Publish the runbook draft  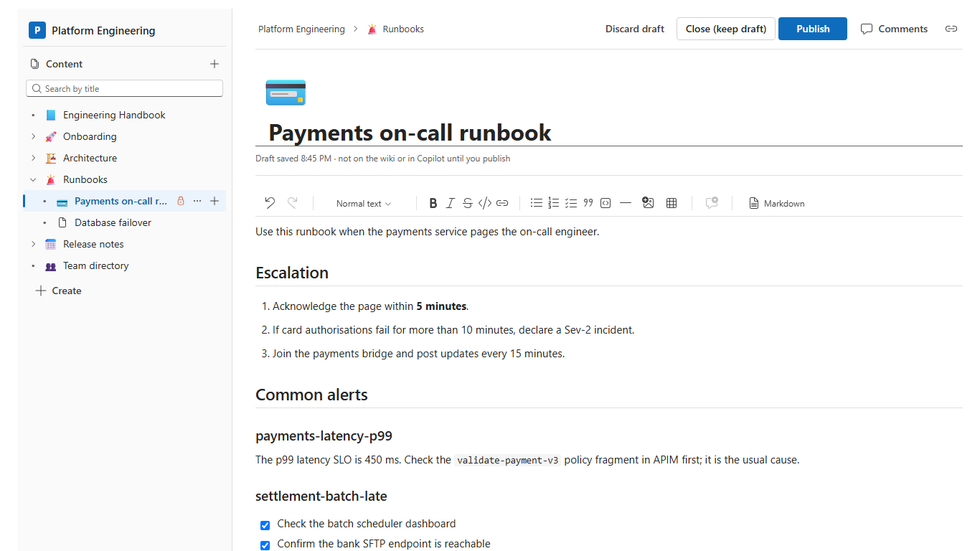[813, 29]
